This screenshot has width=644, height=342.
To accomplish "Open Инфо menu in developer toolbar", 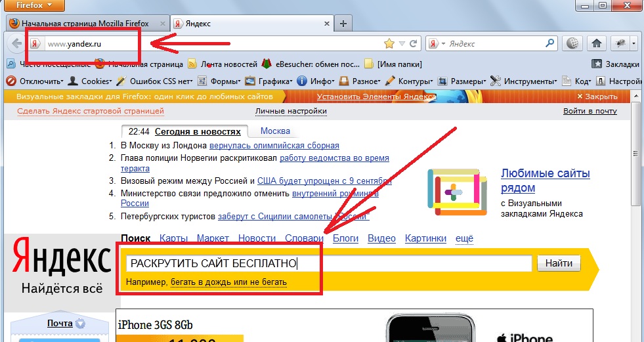I will pyautogui.click(x=315, y=81).
